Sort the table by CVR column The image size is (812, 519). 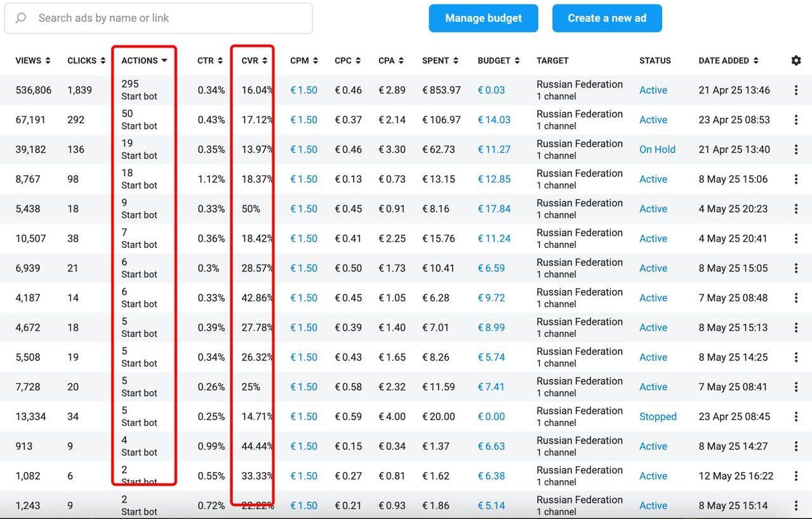tap(255, 61)
